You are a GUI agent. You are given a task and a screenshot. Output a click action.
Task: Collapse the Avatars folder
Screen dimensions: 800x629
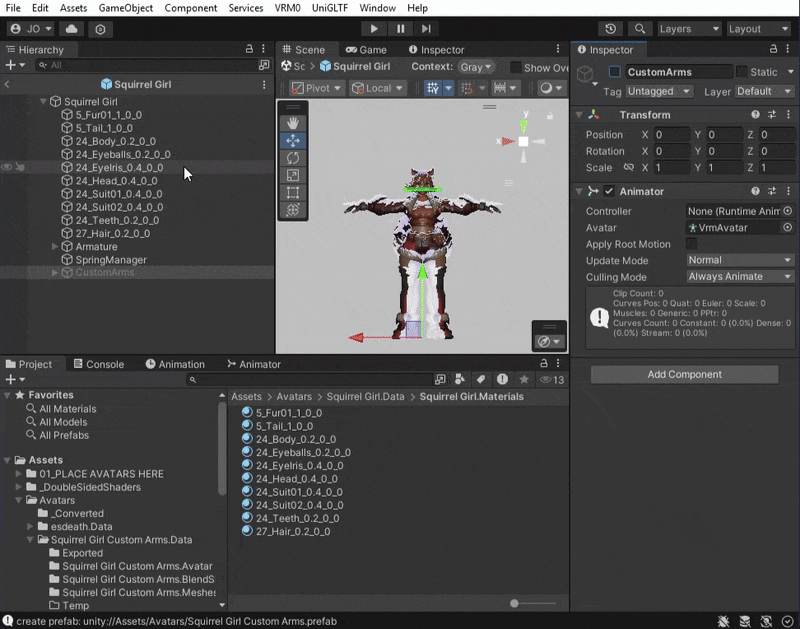click(x=19, y=500)
